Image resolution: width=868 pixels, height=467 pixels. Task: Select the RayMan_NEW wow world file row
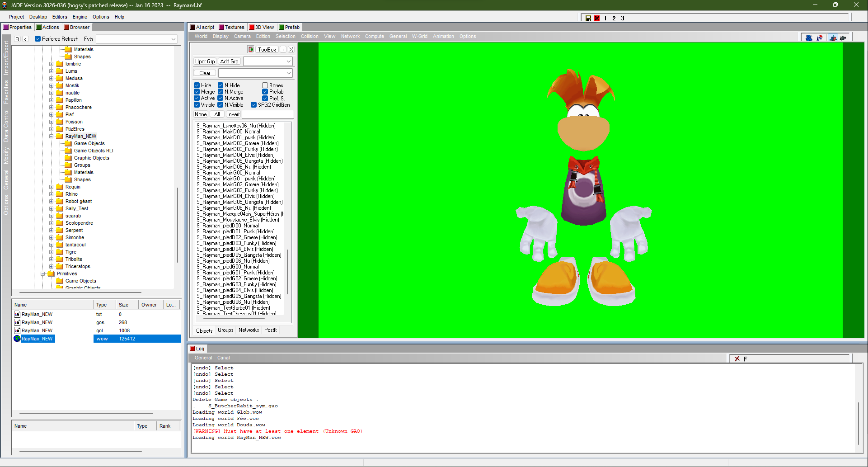[x=97, y=339]
